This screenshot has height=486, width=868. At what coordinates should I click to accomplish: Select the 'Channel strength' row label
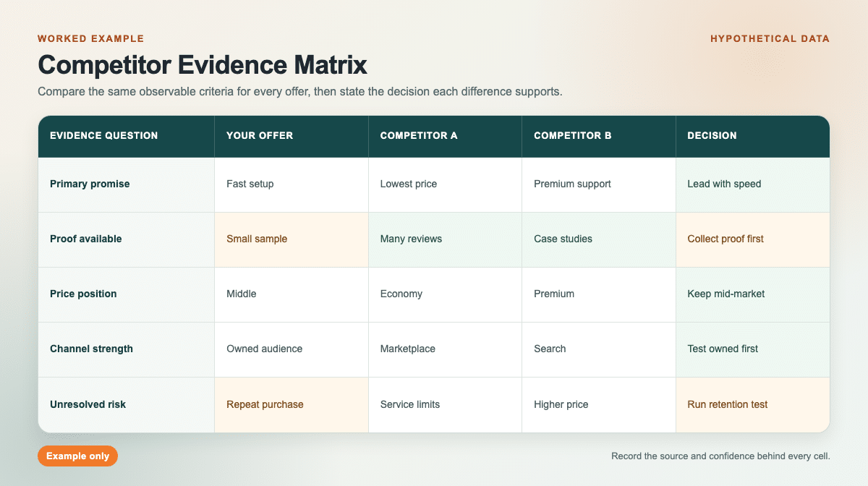pos(127,349)
